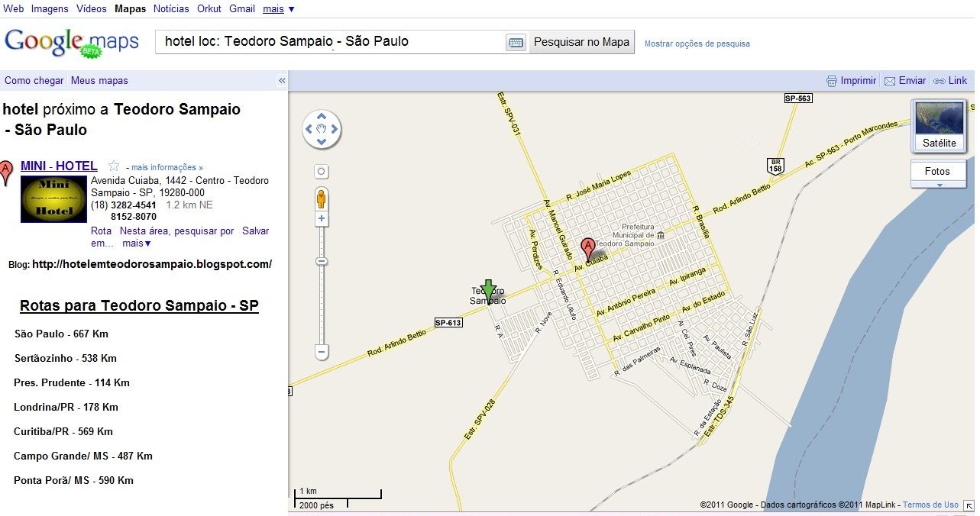The width and height of the screenshot is (980, 516).
Task: Click 'São Paulo - 667 Km' route row
Action: (x=61, y=334)
